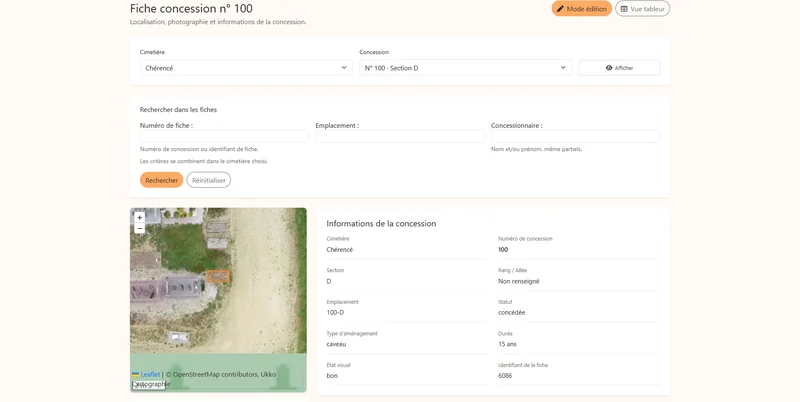Viewport: 800px width, 402px height.
Task: Open the Cimetière dropdown showing Chérencé
Action: pyautogui.click(x=246, y=68)
